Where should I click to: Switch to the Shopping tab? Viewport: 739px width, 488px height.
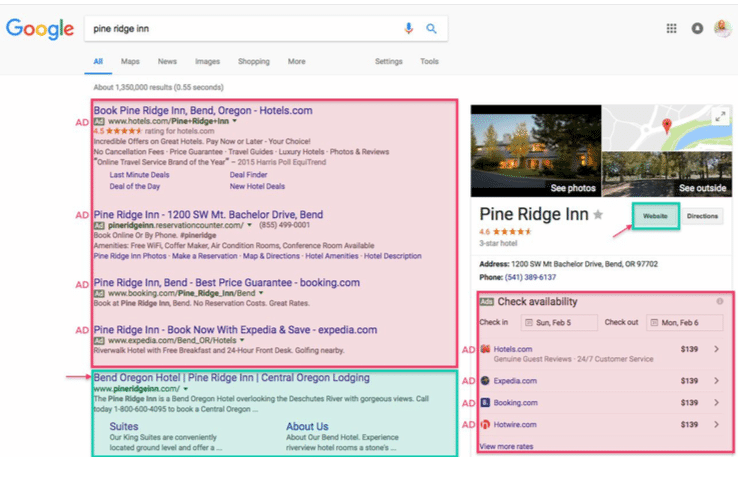[x=254, y=61]
